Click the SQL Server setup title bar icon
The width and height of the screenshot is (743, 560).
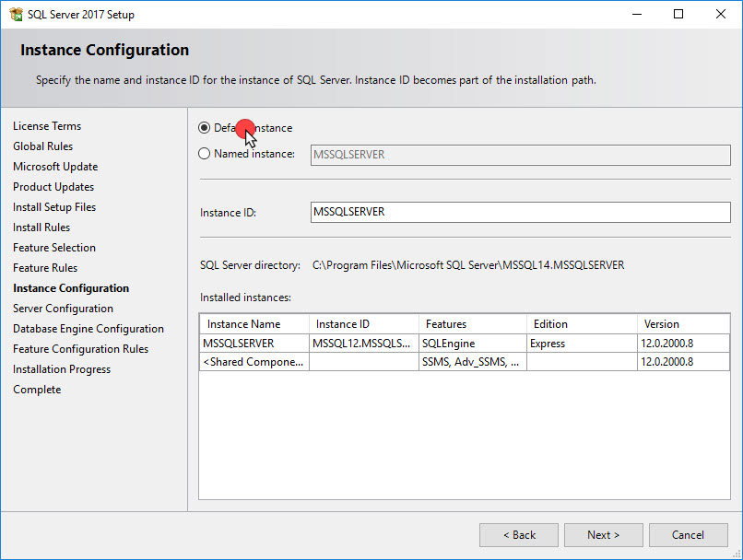point(16,14)
